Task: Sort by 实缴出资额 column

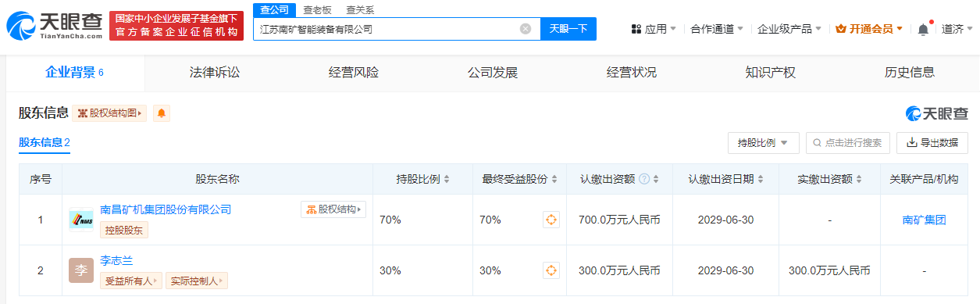Action: 859,179
